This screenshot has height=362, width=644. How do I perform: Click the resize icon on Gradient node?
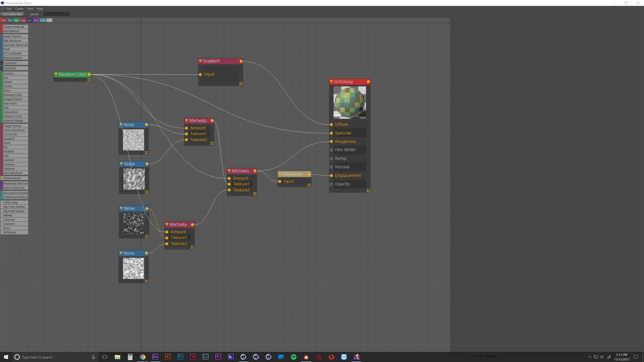click(241, 84)
